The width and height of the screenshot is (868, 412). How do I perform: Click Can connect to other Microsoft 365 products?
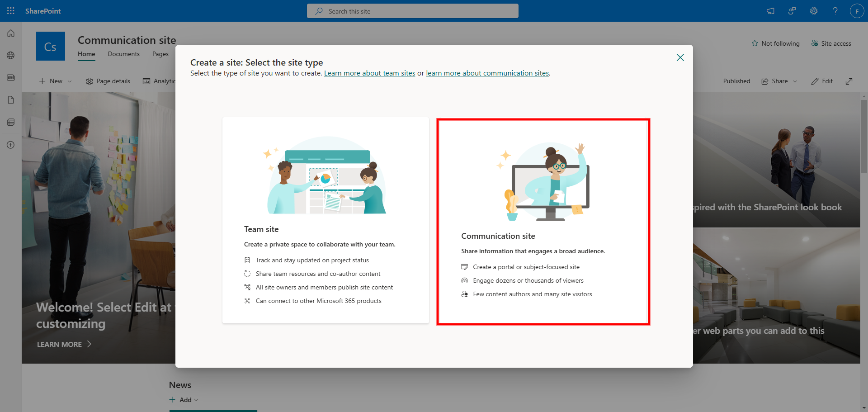click(x=319, y=301)
